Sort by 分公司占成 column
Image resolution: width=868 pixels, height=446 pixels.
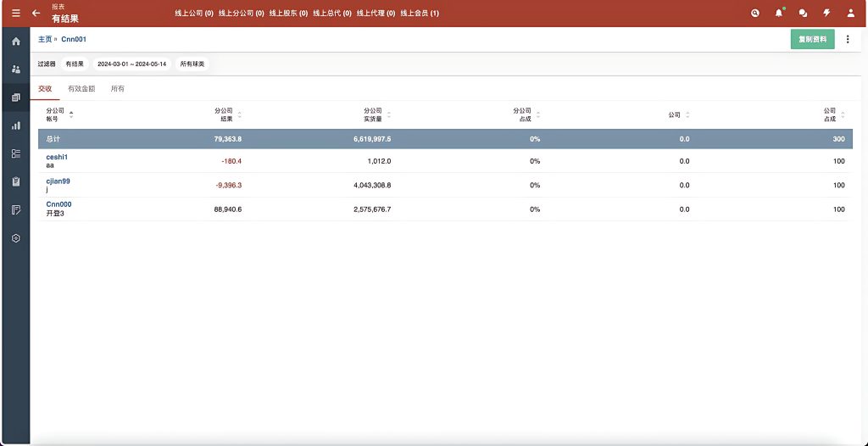(x=526, y=114)
